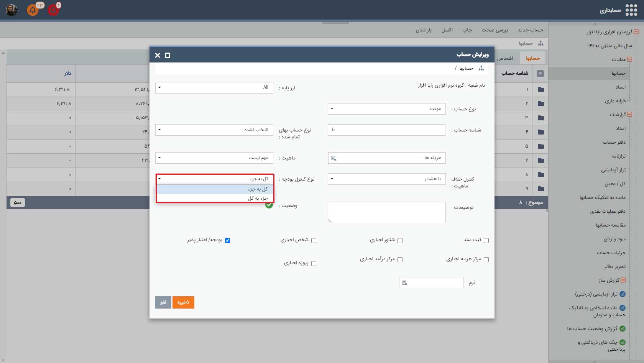644x363 pixels.
Task: Click the 500 page size box
Action: (x=18, y=203)
